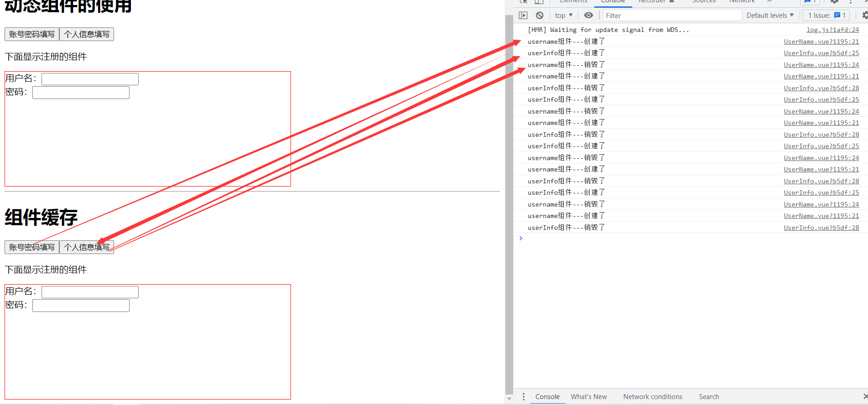
Task: Switch to the drawer Console tab
Action: pos(547,397)
